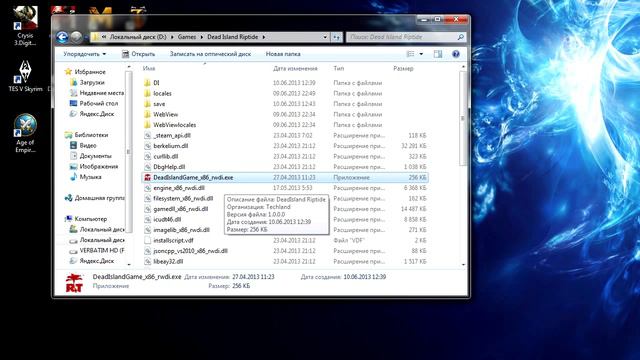Screen dimensions: 640x360
Task: Open the Age of Empires desktop shortcut
Action: 25,133
